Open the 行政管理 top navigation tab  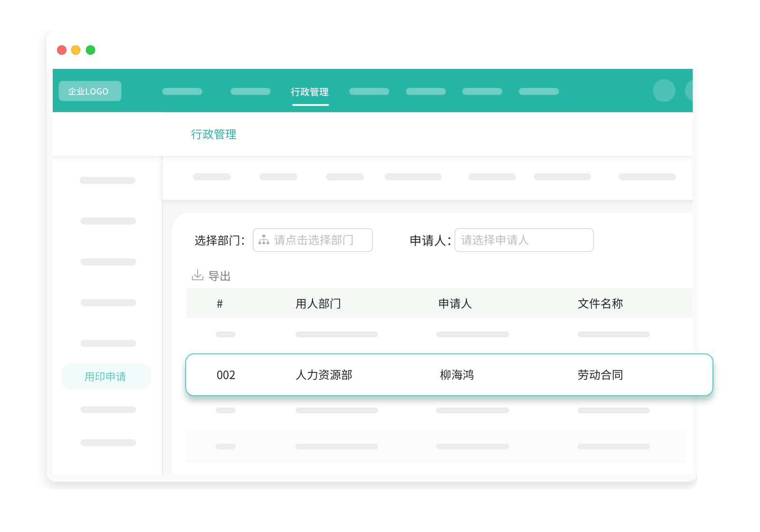click(x=310, y=92)
